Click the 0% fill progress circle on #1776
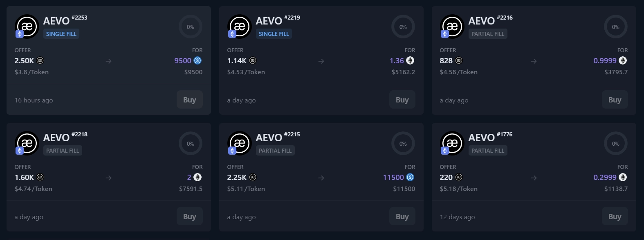 click(x=615, y=143)
